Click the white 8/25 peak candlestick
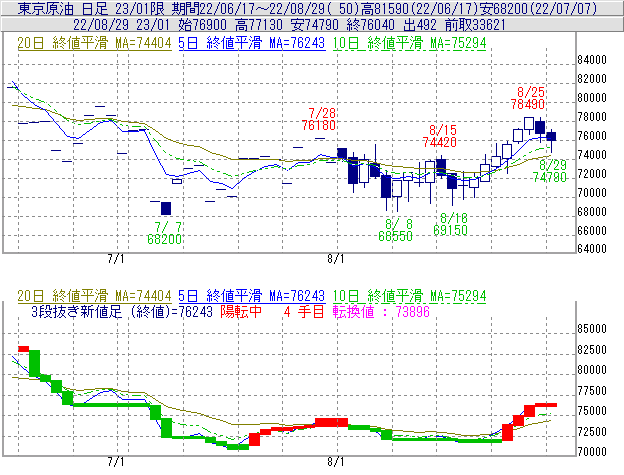624x475 pixels. (x=529, y=123)
